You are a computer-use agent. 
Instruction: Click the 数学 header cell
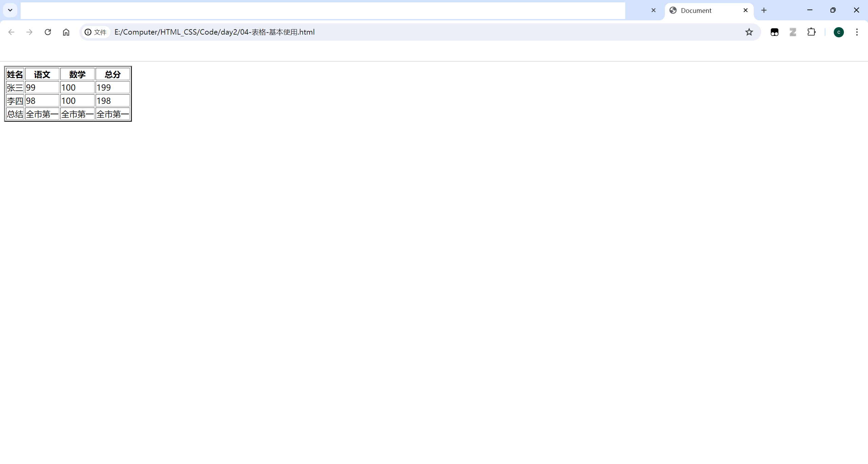coord(77,74)
